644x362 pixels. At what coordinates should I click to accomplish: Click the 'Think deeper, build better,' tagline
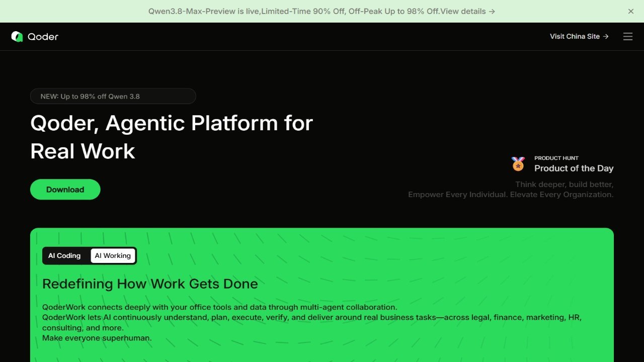(565, 185)
